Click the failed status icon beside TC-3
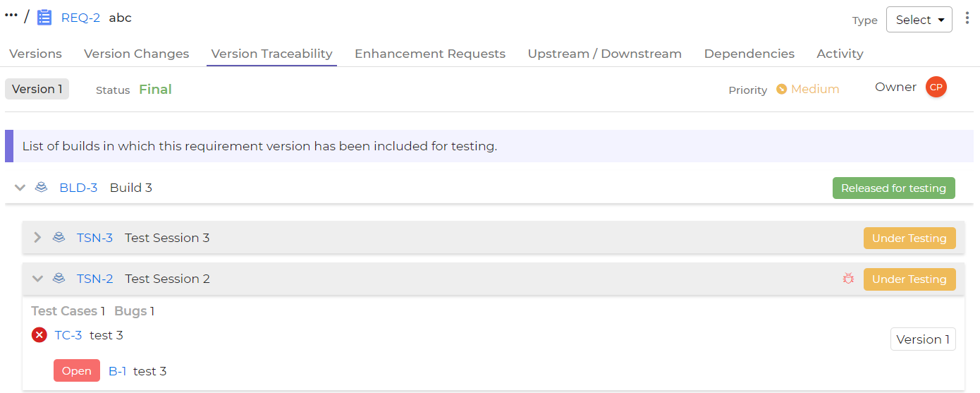Screen dimensions: 980x393 tap(39, 335)
